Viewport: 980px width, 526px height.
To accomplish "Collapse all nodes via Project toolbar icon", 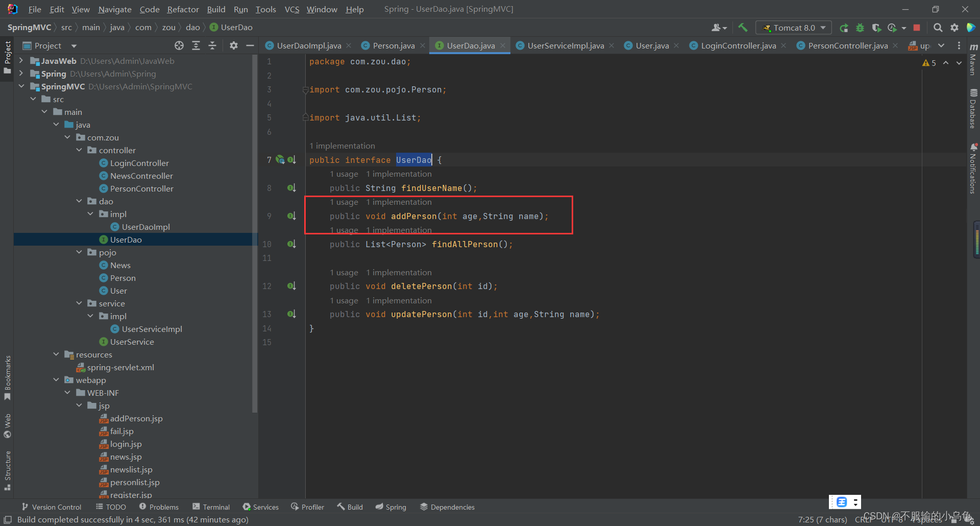I will coord(213,45).
